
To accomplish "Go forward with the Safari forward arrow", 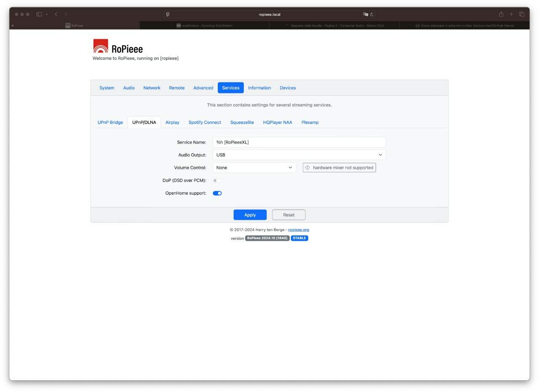I will click(66, 14).
